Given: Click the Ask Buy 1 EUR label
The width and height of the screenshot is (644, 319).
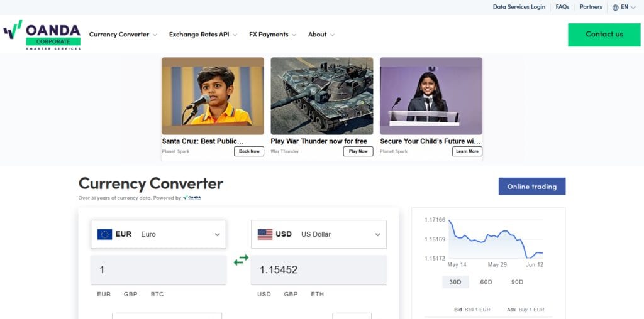Looking at the screenshot, I should [x=525, y=310].
